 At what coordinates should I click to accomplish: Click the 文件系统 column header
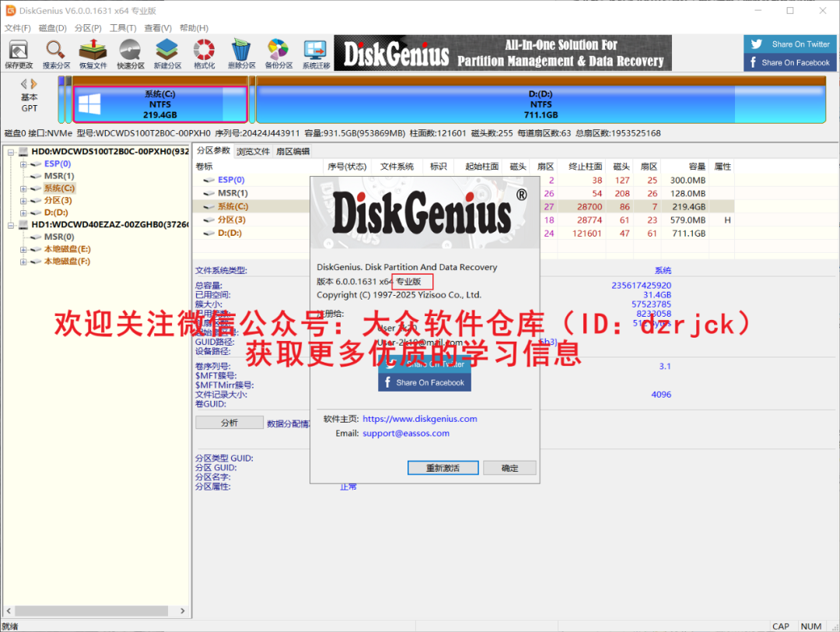(x=397, y=167)
